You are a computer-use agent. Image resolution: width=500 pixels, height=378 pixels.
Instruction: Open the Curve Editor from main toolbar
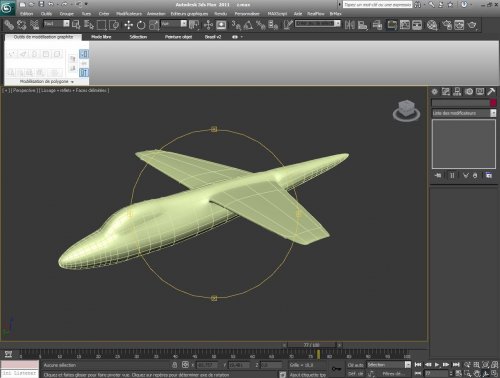(x=405, y=25)
